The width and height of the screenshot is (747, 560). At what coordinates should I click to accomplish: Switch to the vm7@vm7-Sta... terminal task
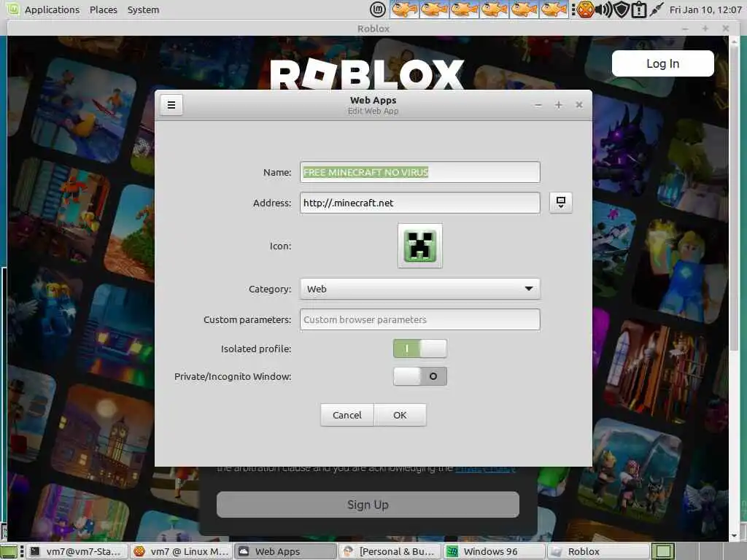77,551
